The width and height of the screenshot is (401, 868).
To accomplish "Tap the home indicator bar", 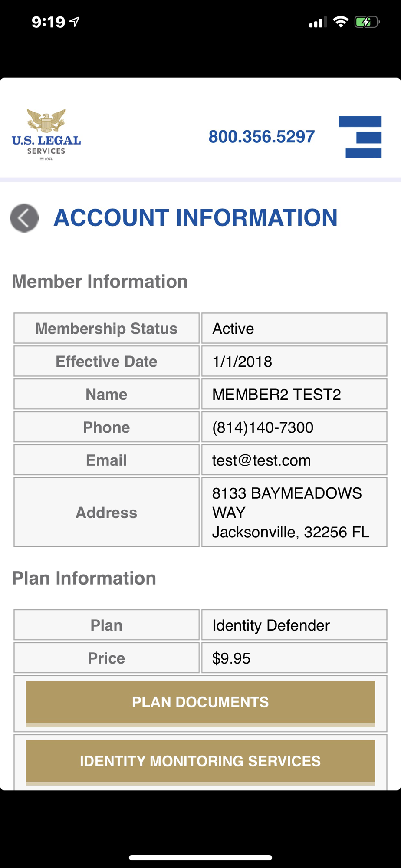I will pos(200,858).
